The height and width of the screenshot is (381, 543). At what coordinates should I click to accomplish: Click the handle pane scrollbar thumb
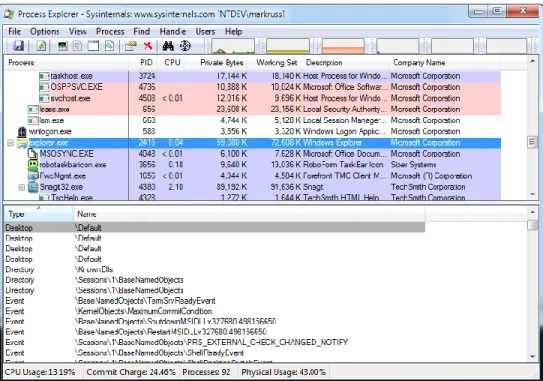click(x=533, y=225)
